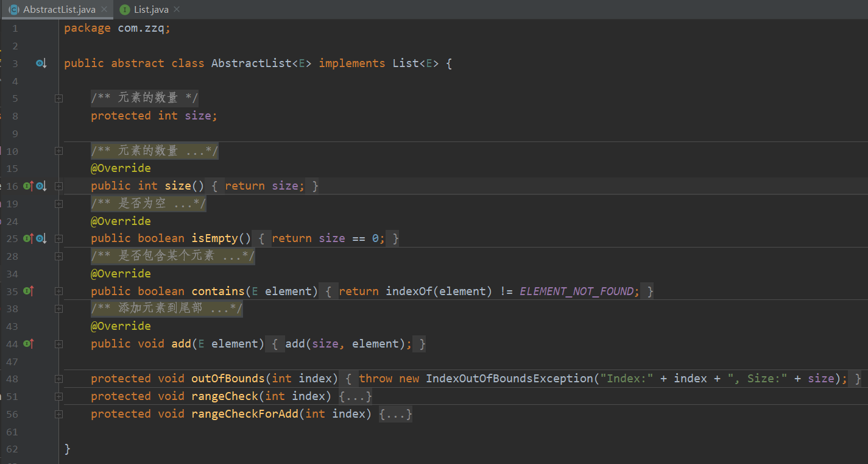Expand the rangeCheck method fold at line 51
The image size is (868, 464).
[x=58, y=396]
